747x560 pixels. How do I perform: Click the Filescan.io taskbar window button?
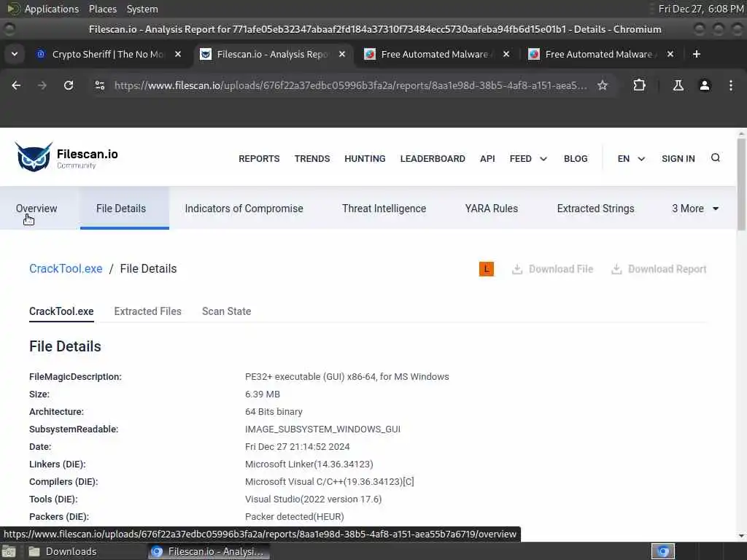click(x=209, y=551)
